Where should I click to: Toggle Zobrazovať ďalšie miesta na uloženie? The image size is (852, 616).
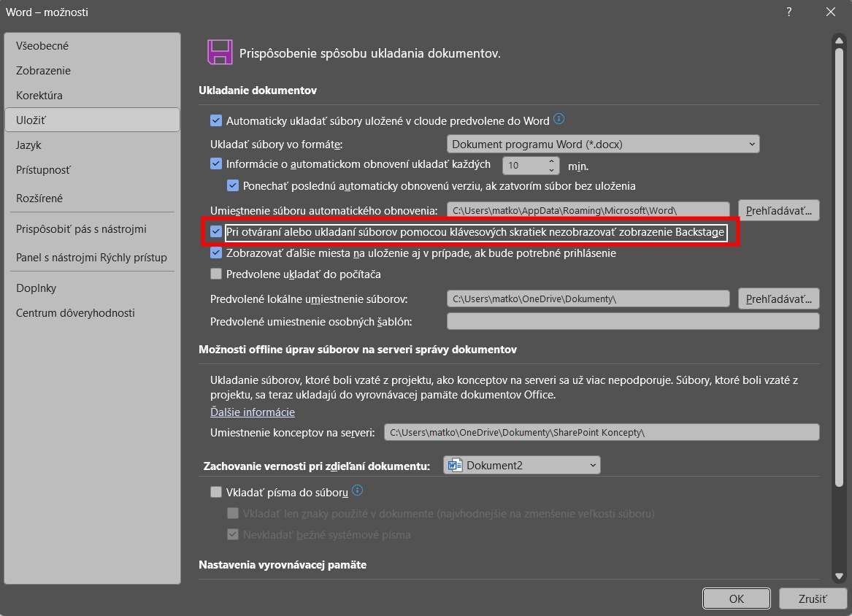click(216, 253)
